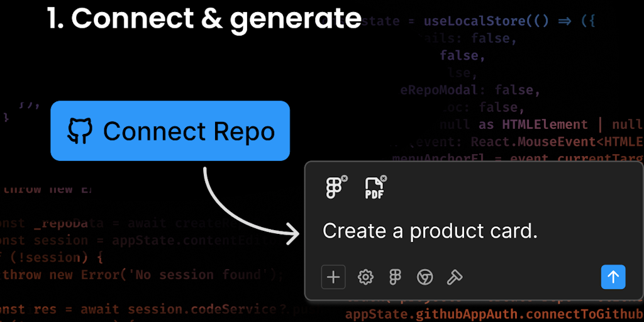Open the settings gear in prompt box
This screenshot has width=644, height=322.
click(365, 277)
